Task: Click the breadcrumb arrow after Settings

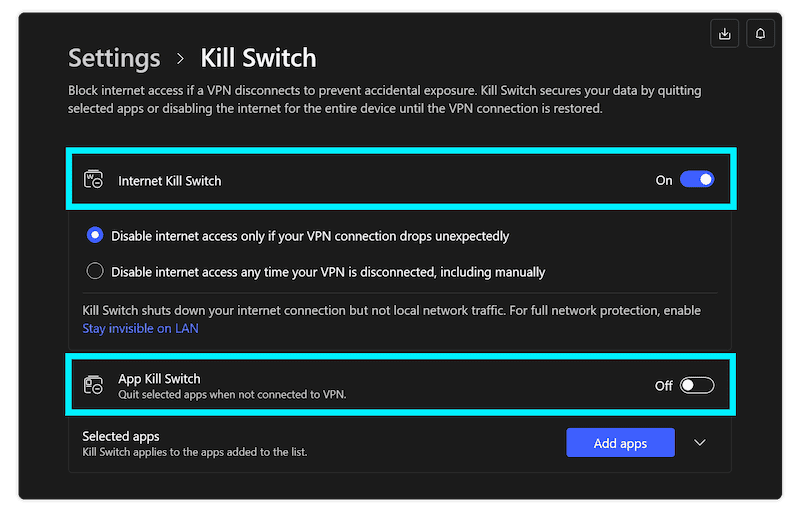Action: (181, 59)
